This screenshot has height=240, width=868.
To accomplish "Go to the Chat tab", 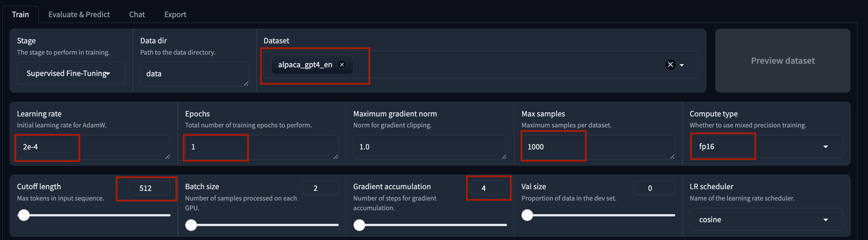I will 137,14.
